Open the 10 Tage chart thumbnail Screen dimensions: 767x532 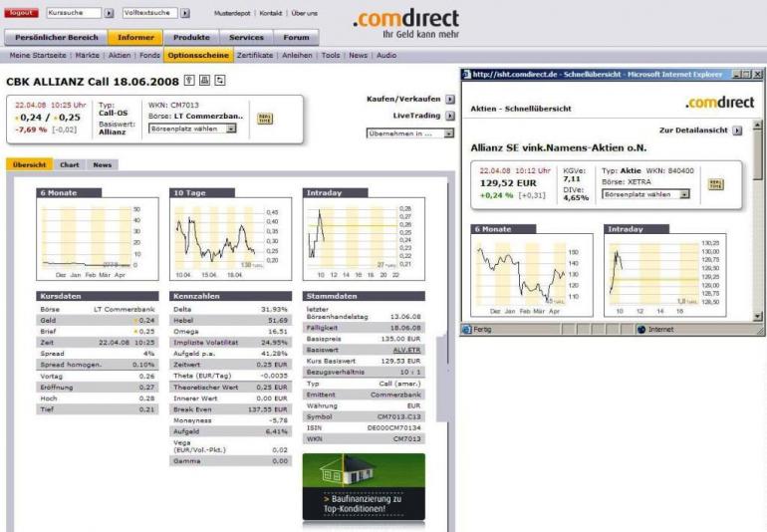click(230, 239)
